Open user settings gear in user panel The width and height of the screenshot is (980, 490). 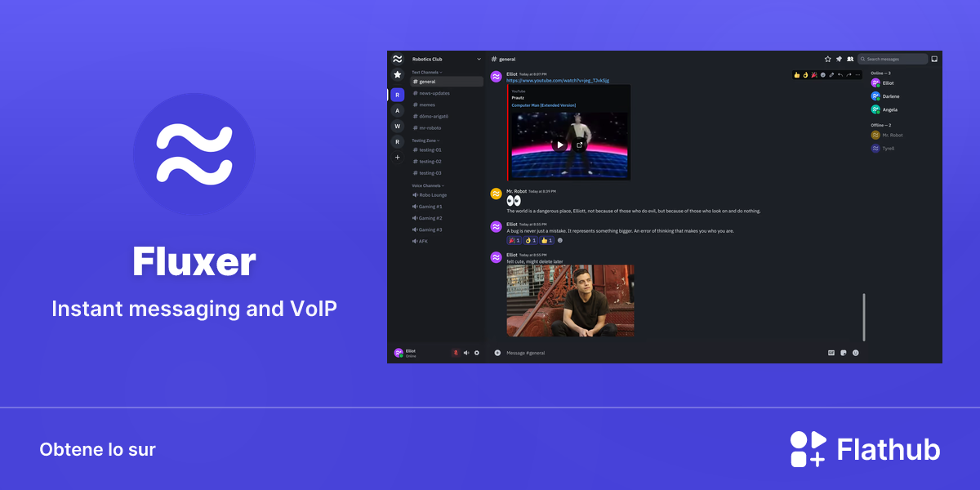(x=477, y=353)
